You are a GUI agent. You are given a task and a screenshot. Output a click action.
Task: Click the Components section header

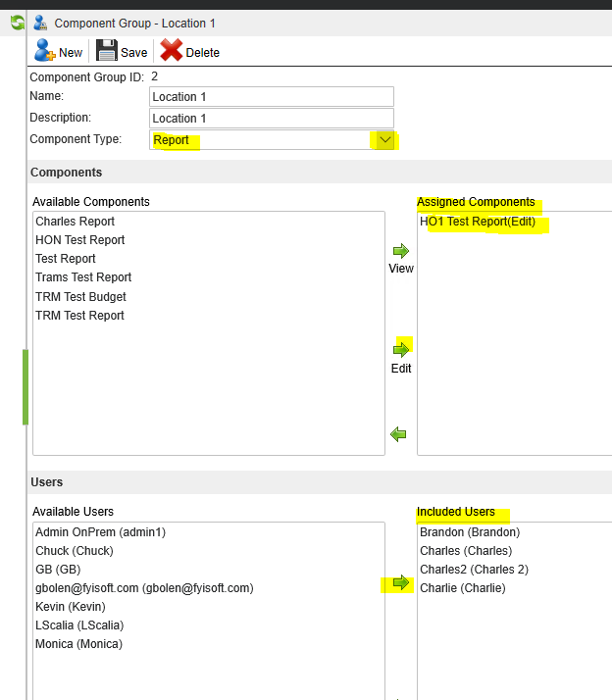click(66, 173)
